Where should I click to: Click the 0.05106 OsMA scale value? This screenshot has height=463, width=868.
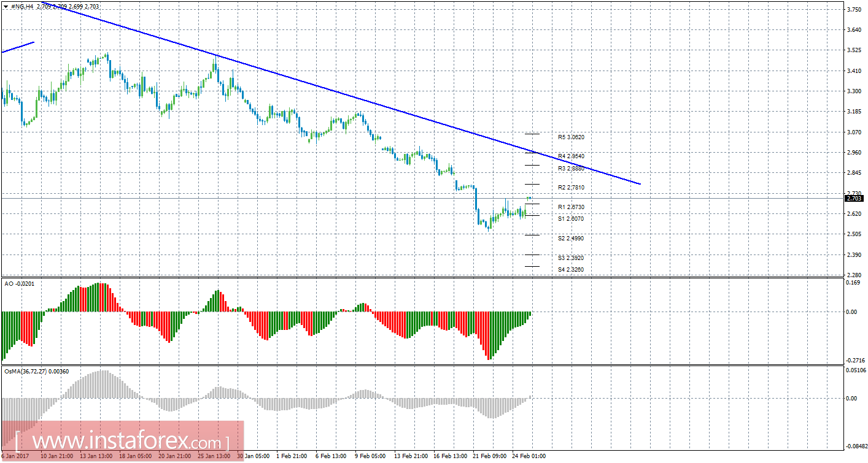click(856, 370)
